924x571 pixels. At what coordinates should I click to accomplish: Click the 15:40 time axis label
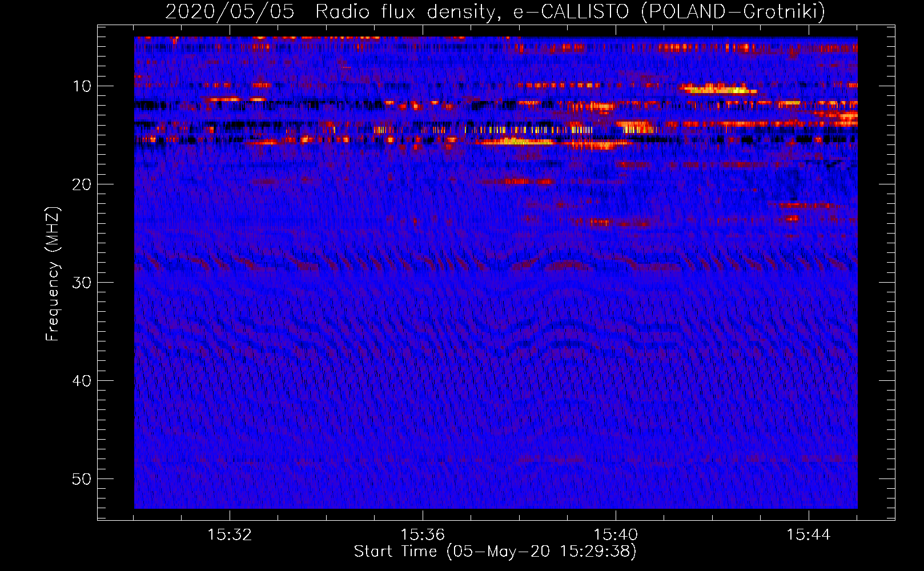click(x=616, y=535)
